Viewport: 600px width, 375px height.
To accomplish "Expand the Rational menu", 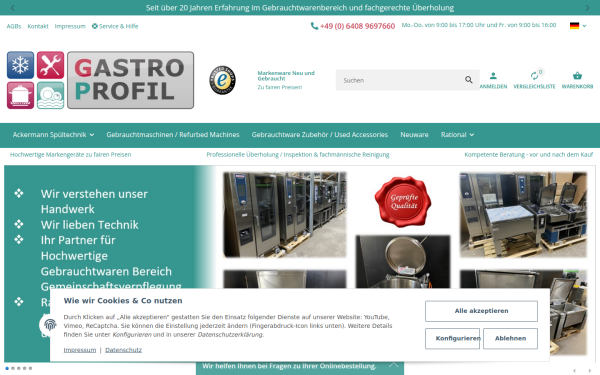I will (x=457, y=135).
